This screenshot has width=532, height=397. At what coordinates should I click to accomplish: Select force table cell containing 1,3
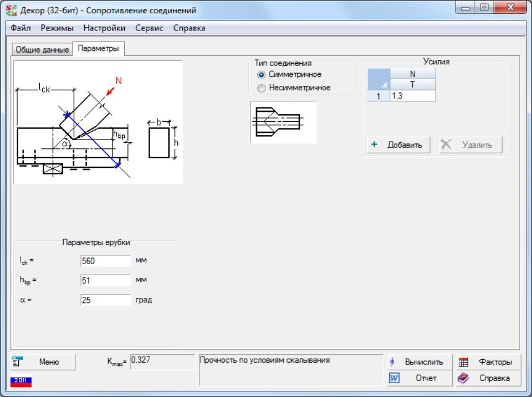[412, 96]
